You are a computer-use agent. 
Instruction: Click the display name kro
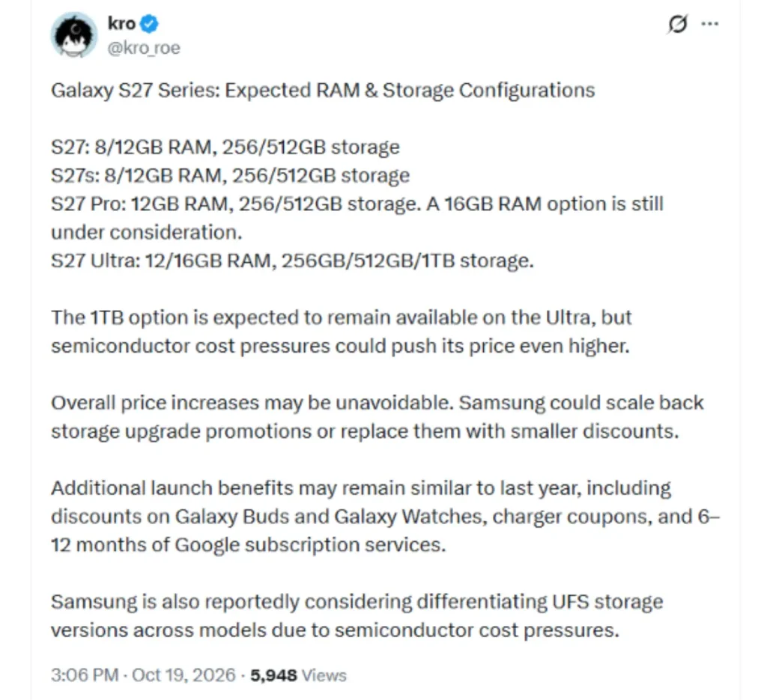click(x=121, y=23)
